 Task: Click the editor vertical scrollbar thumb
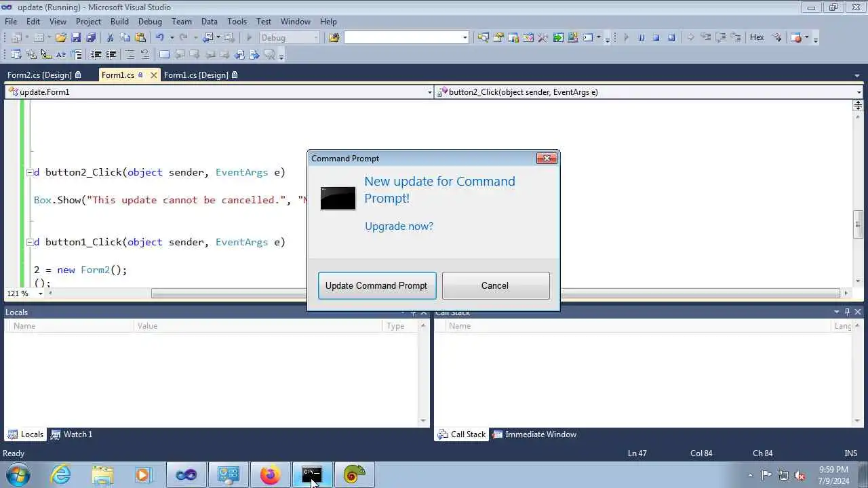(858, 224)
